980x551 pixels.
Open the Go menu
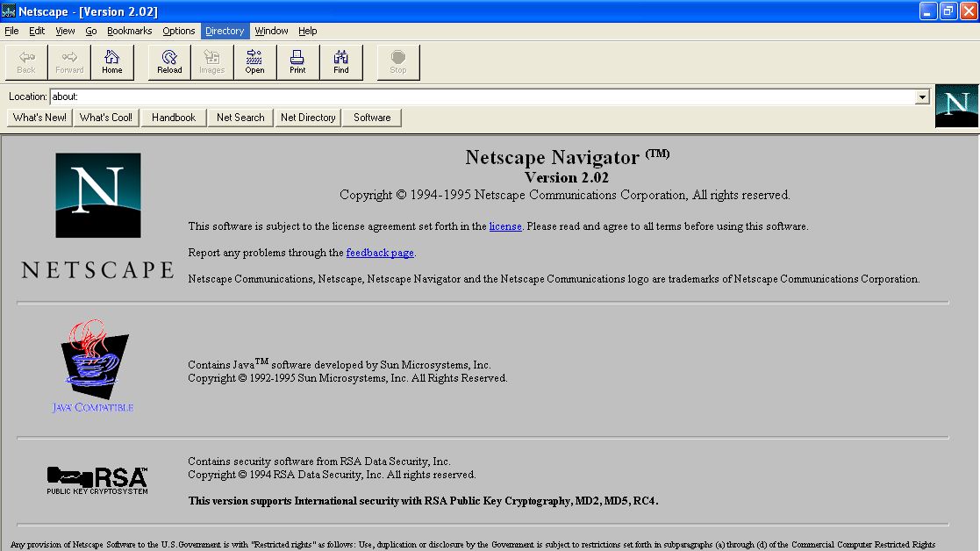click(91, 31)
